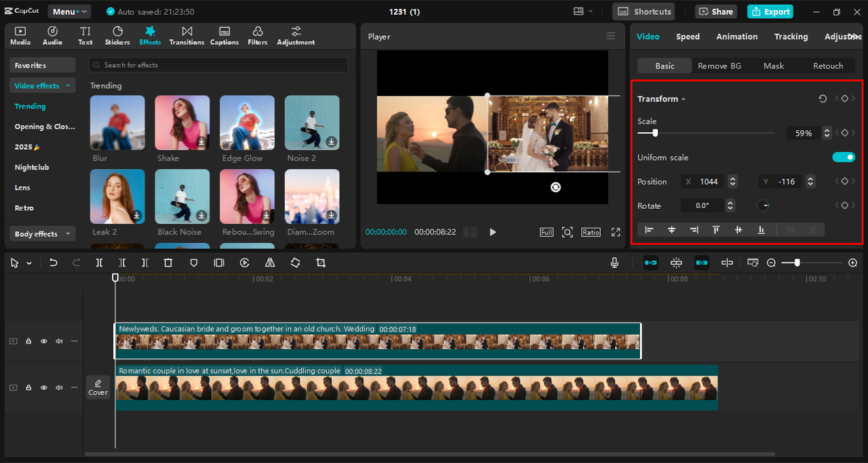Toggle main track magnet in timeline
This screenshot has height=463, width=868.
click(x=651, y=262)
